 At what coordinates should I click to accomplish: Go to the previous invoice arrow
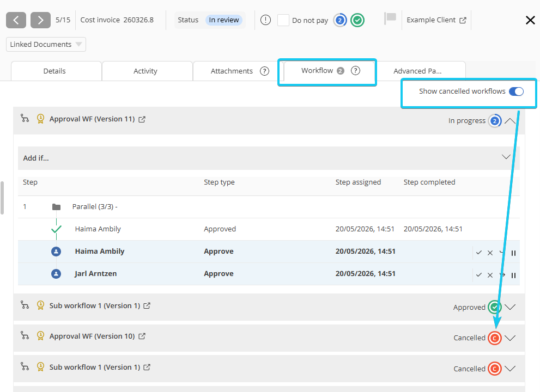[16, 20]
